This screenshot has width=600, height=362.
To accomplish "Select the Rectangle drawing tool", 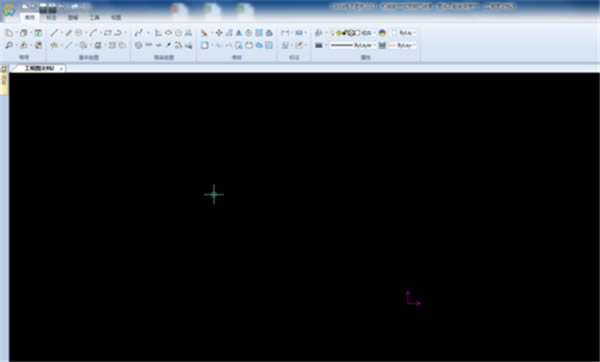I will click(108, 33).
